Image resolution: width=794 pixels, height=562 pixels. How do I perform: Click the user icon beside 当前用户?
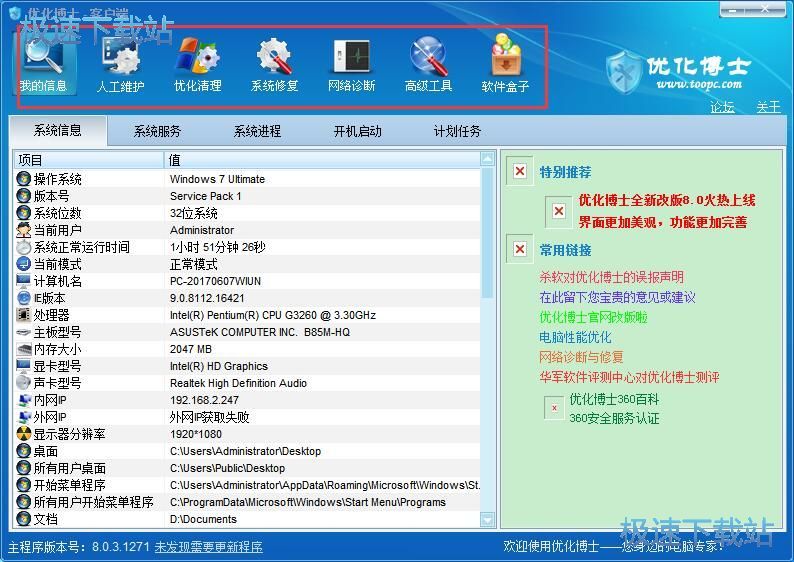(x=23, y=230)
